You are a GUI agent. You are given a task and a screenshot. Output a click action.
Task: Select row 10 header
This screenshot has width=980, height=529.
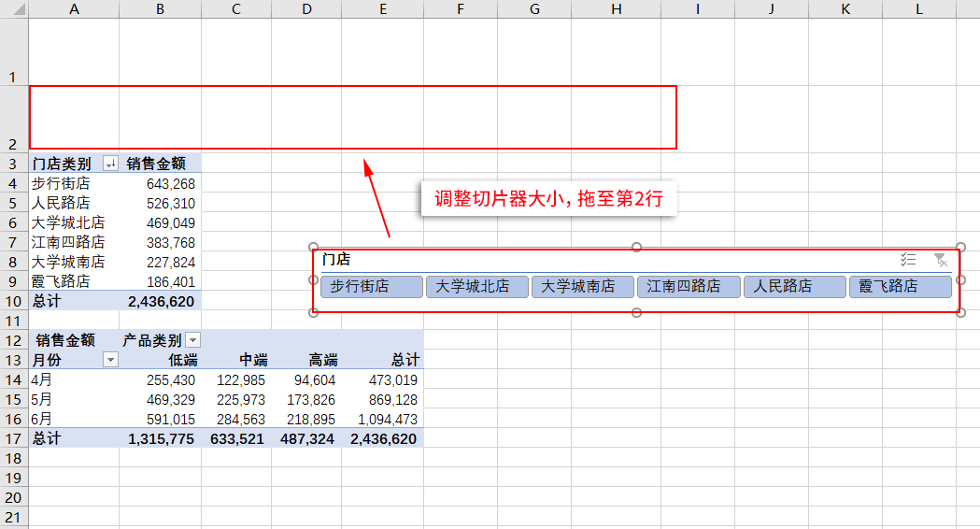(x=14, y=301)
